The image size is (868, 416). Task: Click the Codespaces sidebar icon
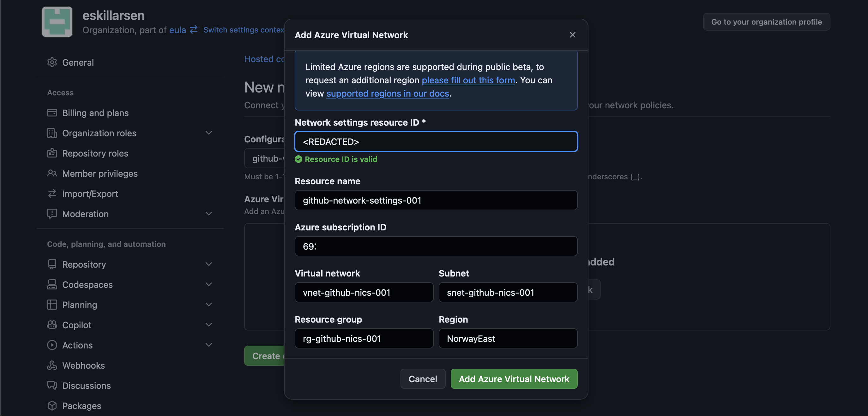click(x=52, y=284)
